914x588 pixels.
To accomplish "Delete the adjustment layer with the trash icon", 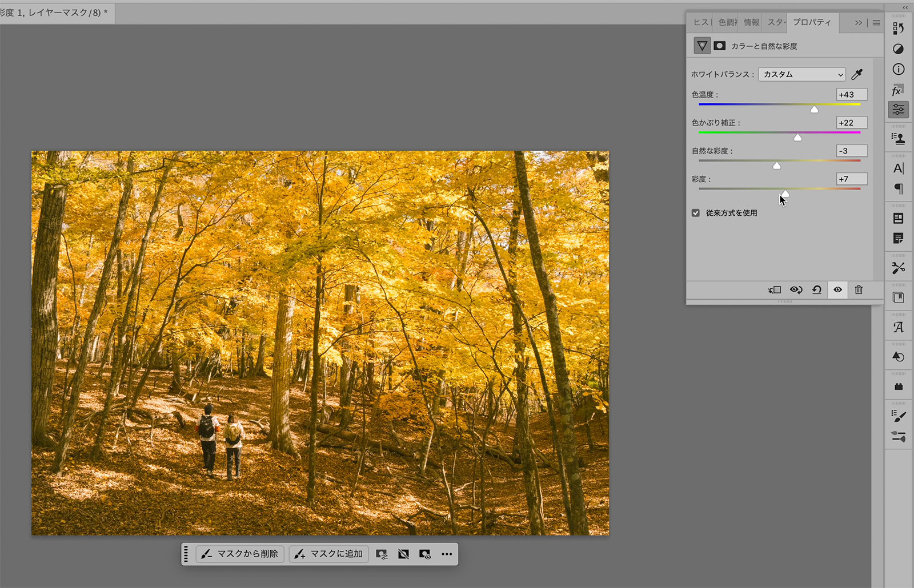I will pyautogui.click(x=859, y=290).
